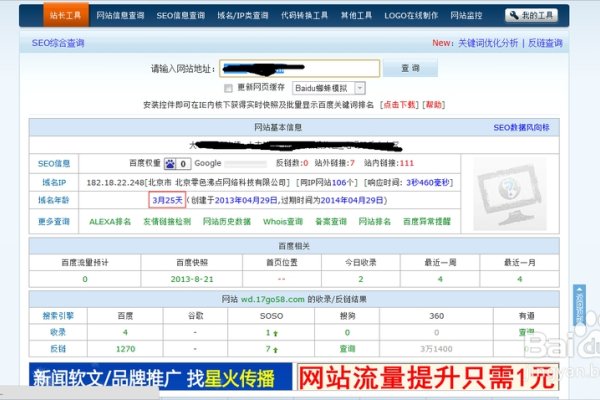600x400 pixels.
Task: Click the 域名年龄 row label
Action: [x=54, y=200]
